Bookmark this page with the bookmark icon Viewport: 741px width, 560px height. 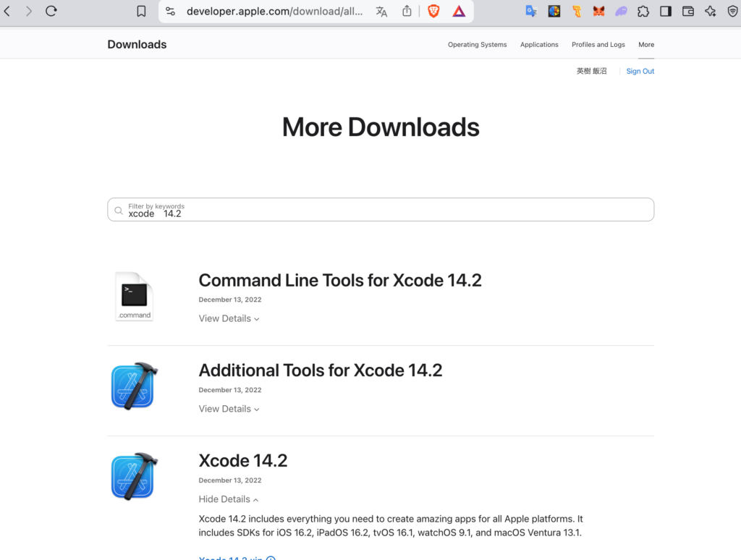point(141,12)
